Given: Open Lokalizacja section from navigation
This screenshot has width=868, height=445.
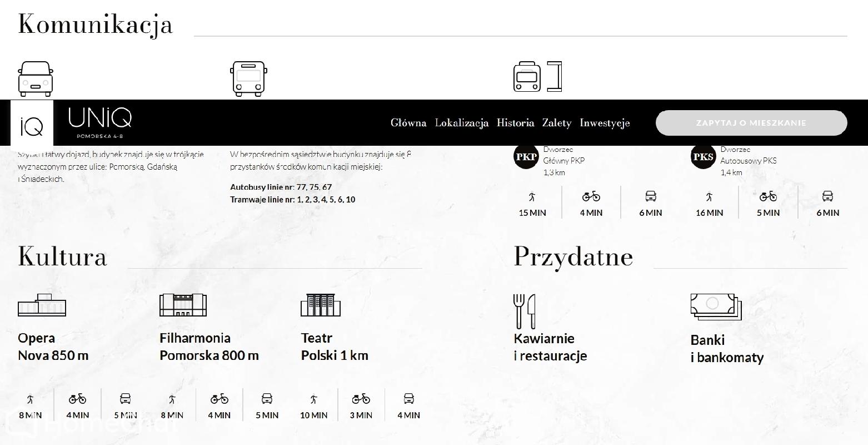Looking at the screenshot, I should (462, 123).
